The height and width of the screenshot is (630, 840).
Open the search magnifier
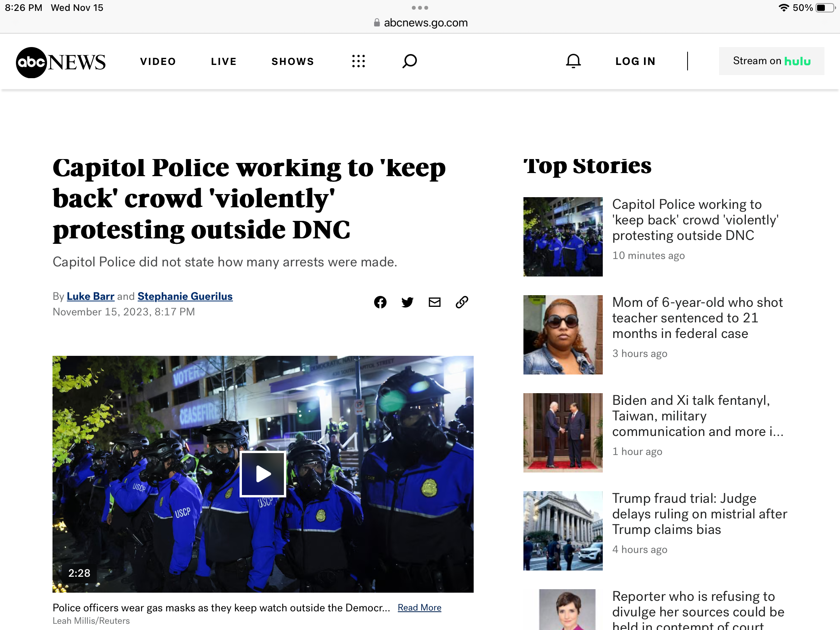click(x=409, y=61)
